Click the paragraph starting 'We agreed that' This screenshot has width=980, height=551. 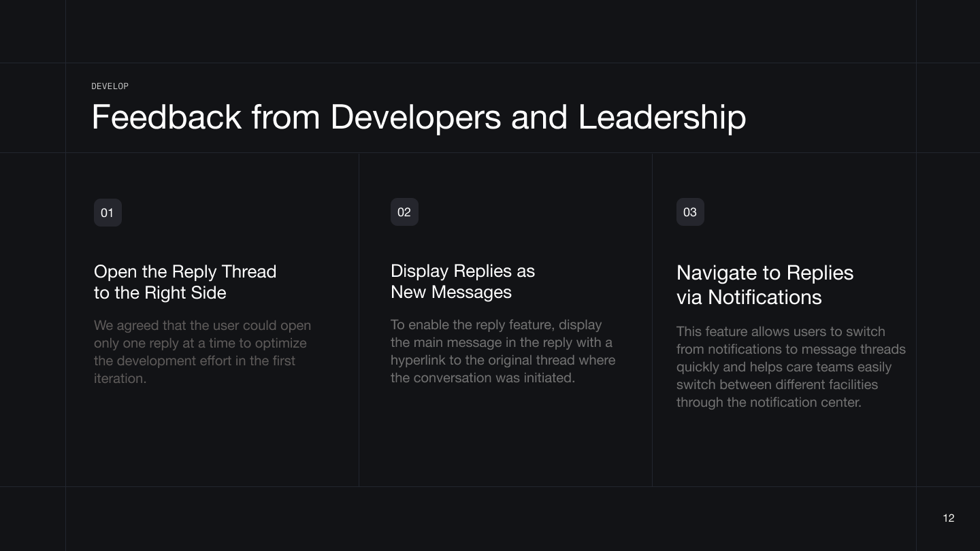202,352
